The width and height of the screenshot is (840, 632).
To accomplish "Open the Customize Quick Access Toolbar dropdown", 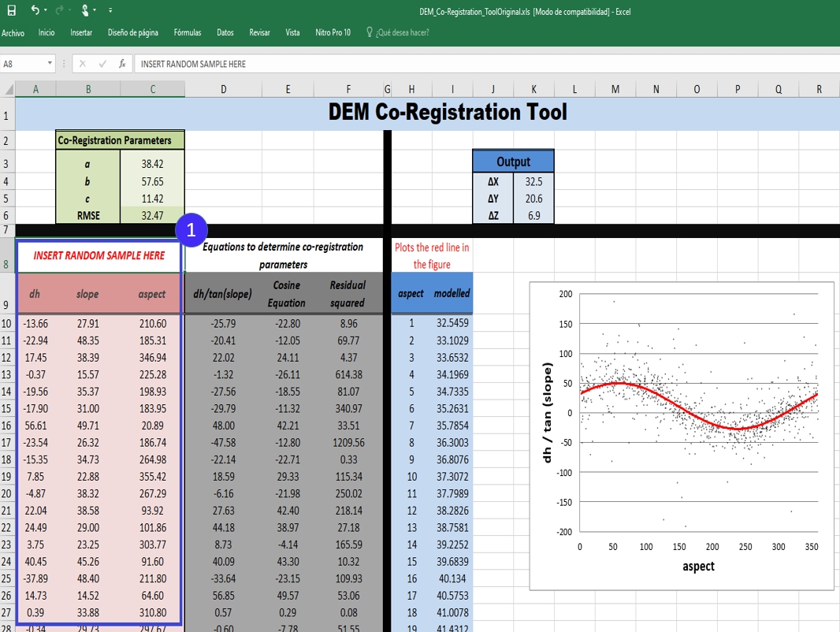I will 110,11.
